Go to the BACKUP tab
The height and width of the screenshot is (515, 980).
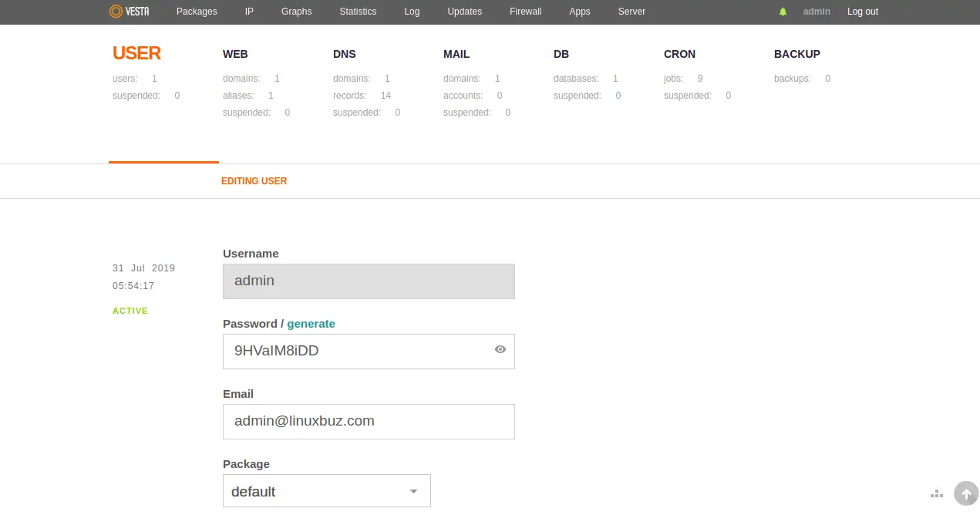[x=796, y=54]
